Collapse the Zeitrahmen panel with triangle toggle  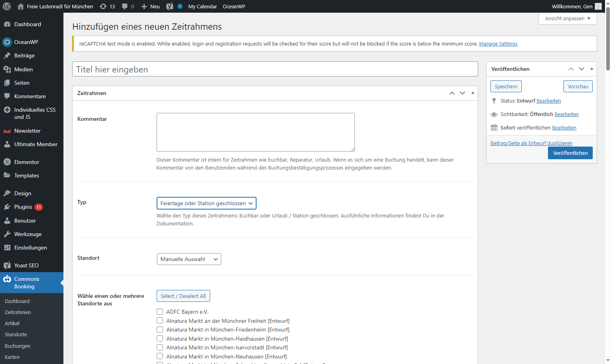tap(473, 93)
